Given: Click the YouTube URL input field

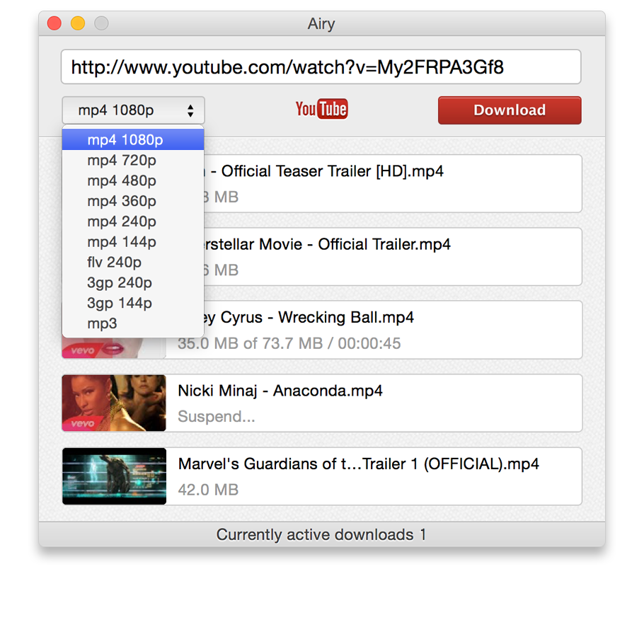Looking at the screenshot, I should (321, 67).
